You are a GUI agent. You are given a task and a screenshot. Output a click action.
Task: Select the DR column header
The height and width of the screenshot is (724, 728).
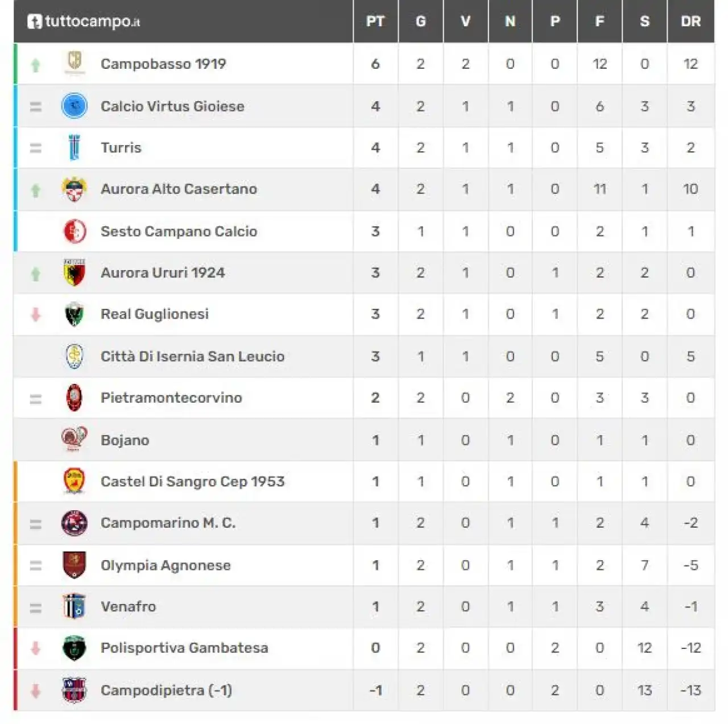[x=690, y=22]
